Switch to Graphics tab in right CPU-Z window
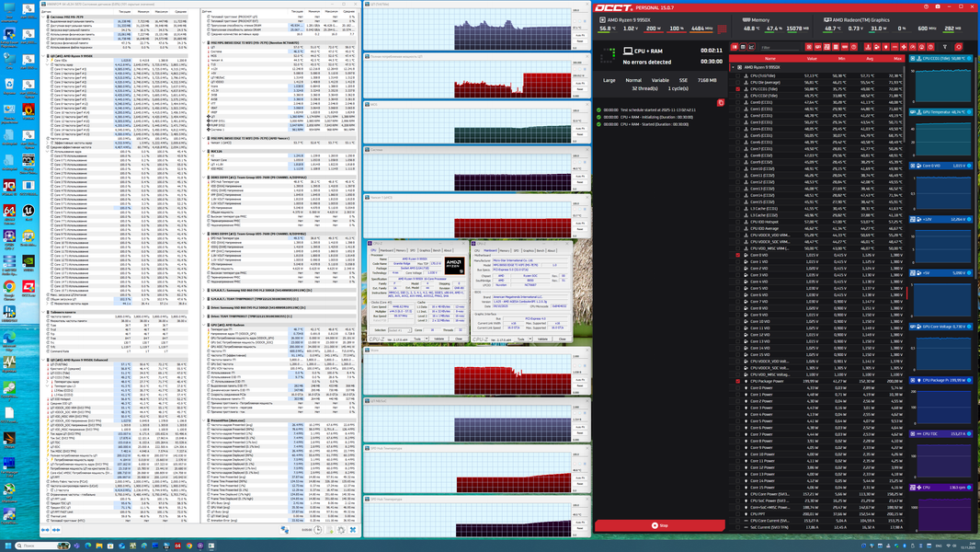Screen dimensions: 980x552 point(528,250)
